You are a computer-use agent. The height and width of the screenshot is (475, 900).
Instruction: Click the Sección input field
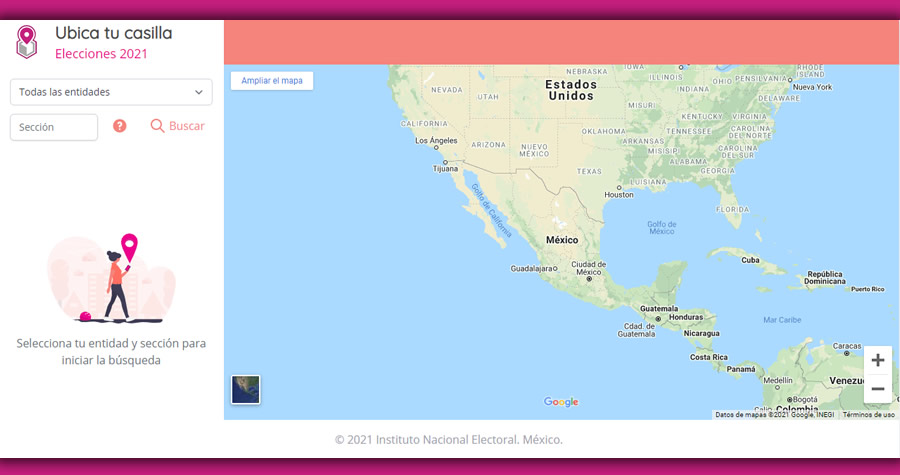click(54, 127)
